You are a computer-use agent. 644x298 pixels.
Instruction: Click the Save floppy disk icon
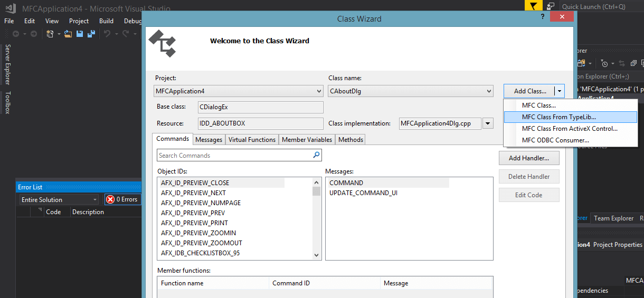click(x=80, y=34)
